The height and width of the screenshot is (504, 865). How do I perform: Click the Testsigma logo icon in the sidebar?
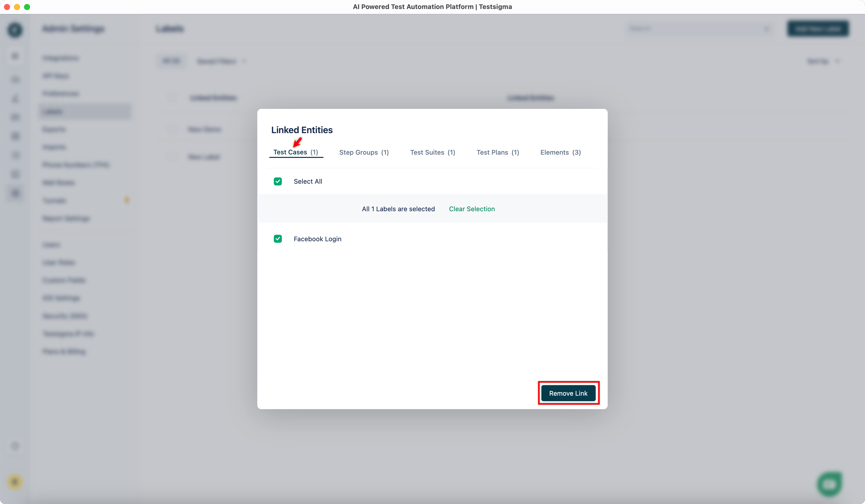tap(15, 30)
